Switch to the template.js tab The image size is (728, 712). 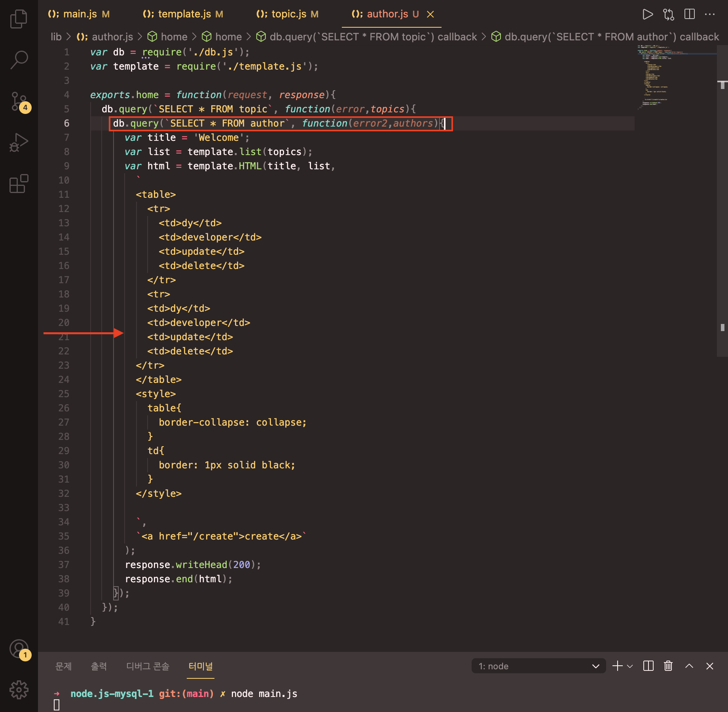183,14
